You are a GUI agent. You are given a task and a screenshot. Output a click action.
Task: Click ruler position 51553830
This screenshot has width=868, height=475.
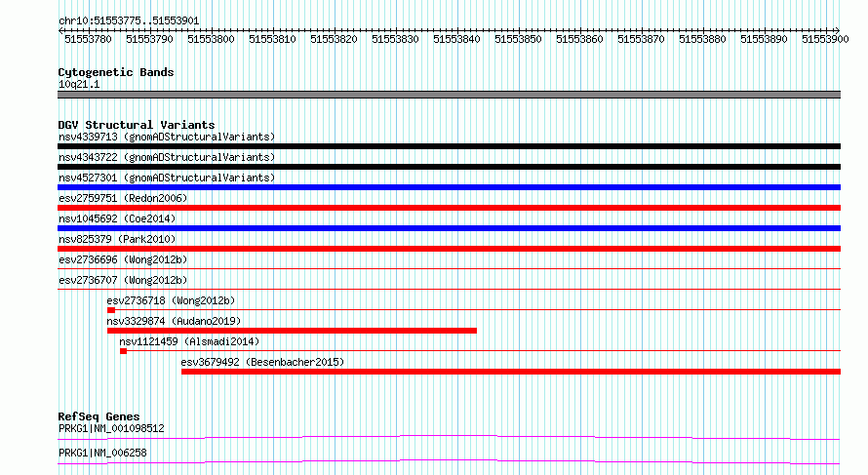pyautogui.click(x=395, y=39)
